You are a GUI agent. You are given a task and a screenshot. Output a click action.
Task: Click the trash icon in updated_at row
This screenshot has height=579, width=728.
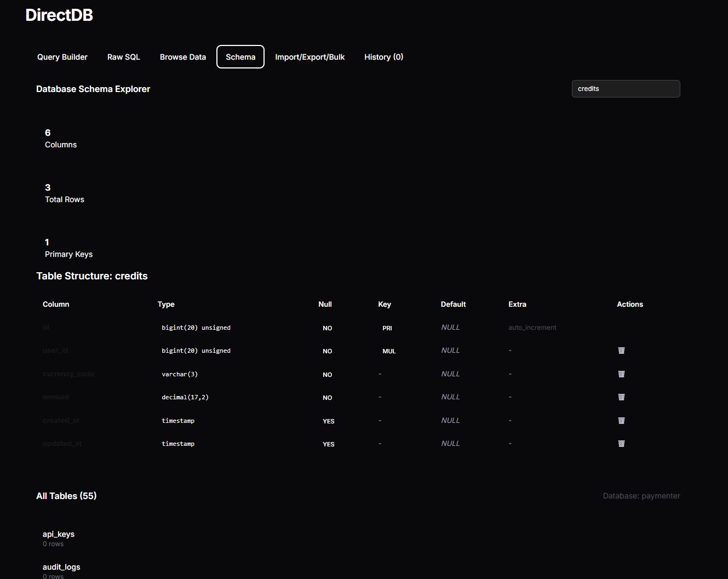pyautogui.click(x=621, y=444)
